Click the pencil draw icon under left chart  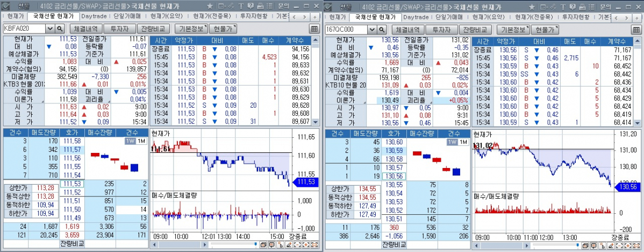(x=289, y=244)
